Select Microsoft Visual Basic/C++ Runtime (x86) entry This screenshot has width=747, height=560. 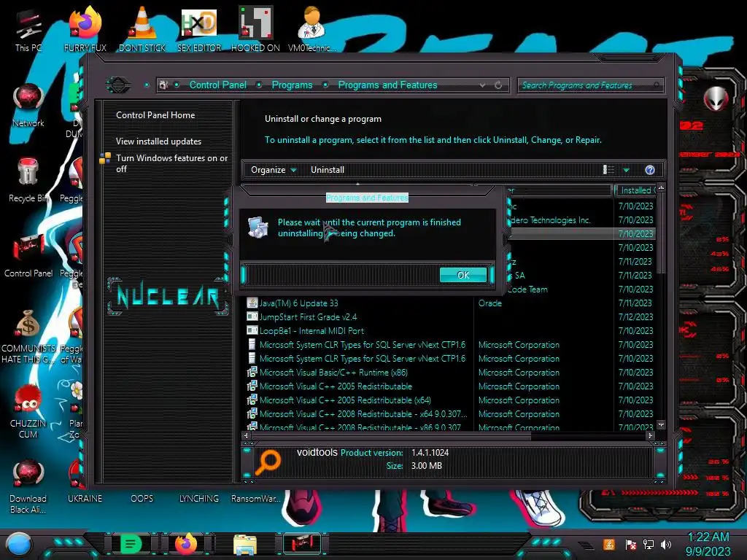click(x=333, y=373)
